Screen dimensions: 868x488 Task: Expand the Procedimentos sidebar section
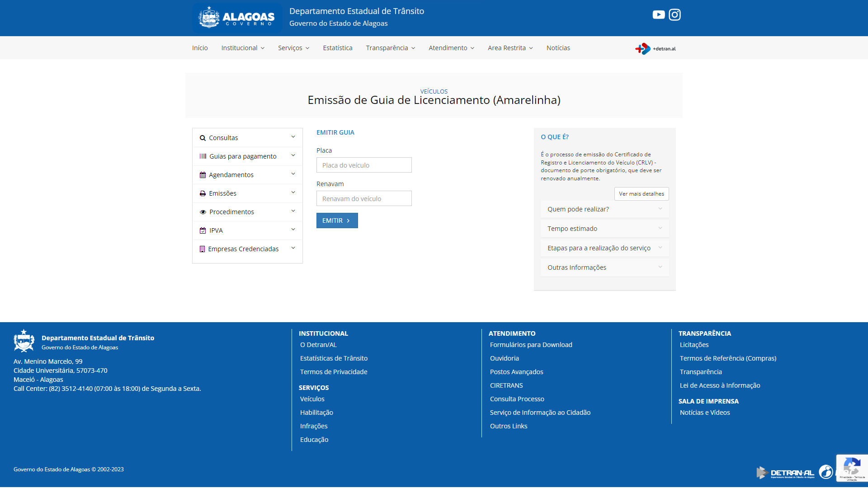pyautogui.click(x=247, y=212)
